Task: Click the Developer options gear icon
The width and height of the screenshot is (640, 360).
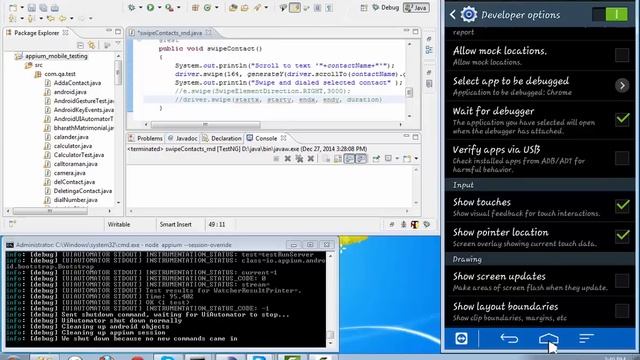Action: pyautogui.click(x=469, y=15)
